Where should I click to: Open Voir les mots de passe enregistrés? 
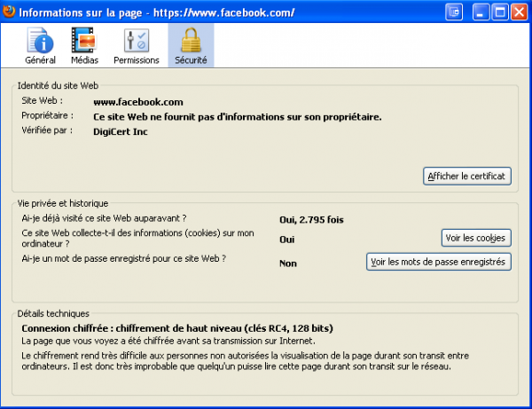[438, 261]
